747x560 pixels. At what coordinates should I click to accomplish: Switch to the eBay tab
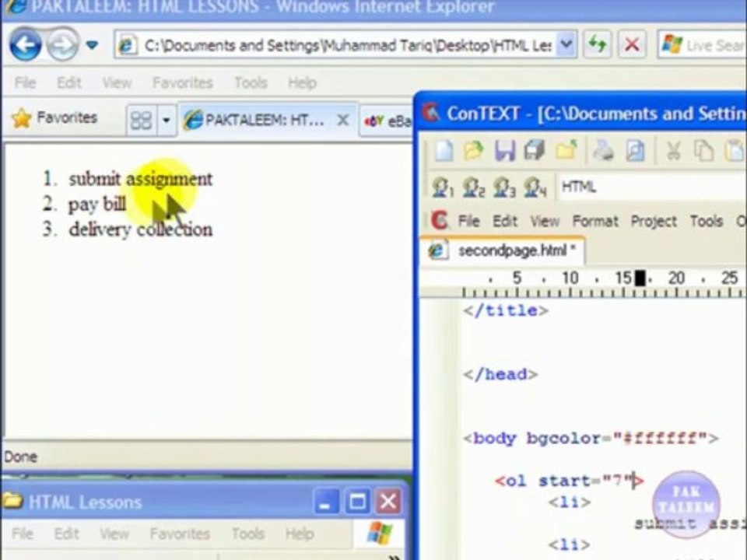pos(387,121)
